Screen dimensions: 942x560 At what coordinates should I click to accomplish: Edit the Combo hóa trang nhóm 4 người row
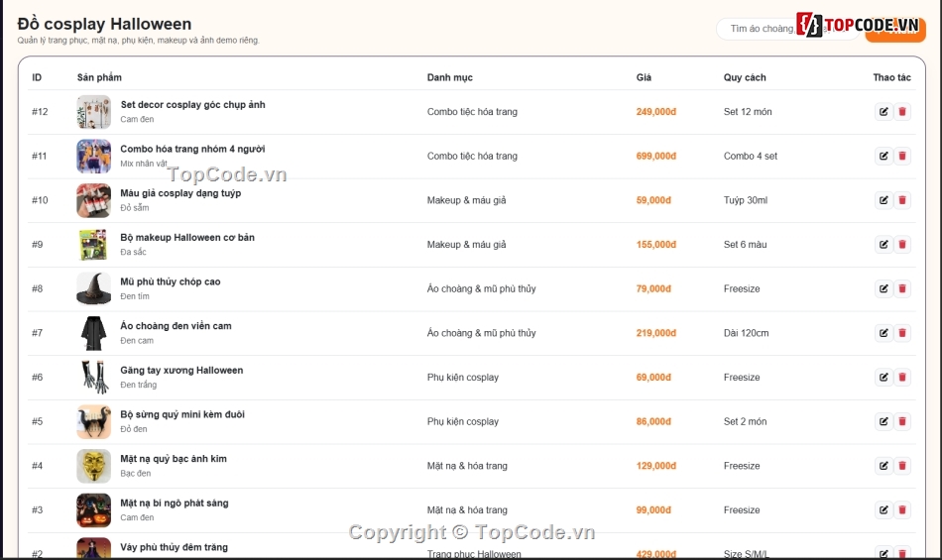tap(883, 156)
